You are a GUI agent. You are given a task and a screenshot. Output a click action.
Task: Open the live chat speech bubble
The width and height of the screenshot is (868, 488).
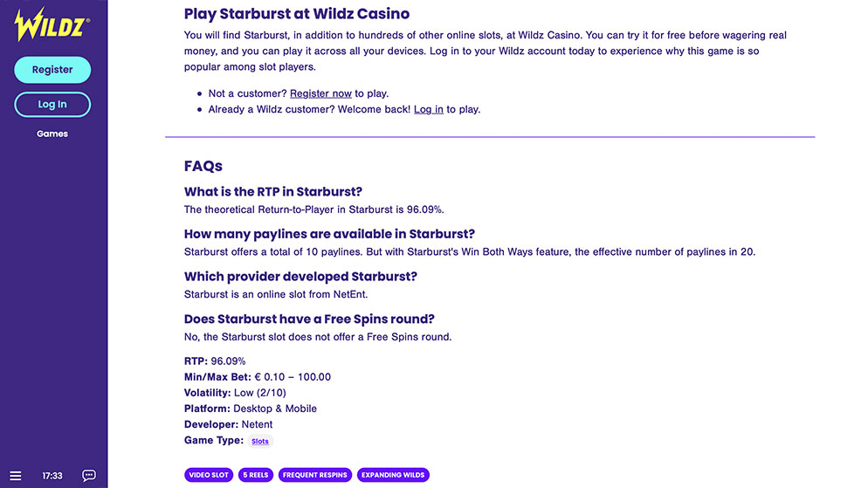(x=89, y=476)
